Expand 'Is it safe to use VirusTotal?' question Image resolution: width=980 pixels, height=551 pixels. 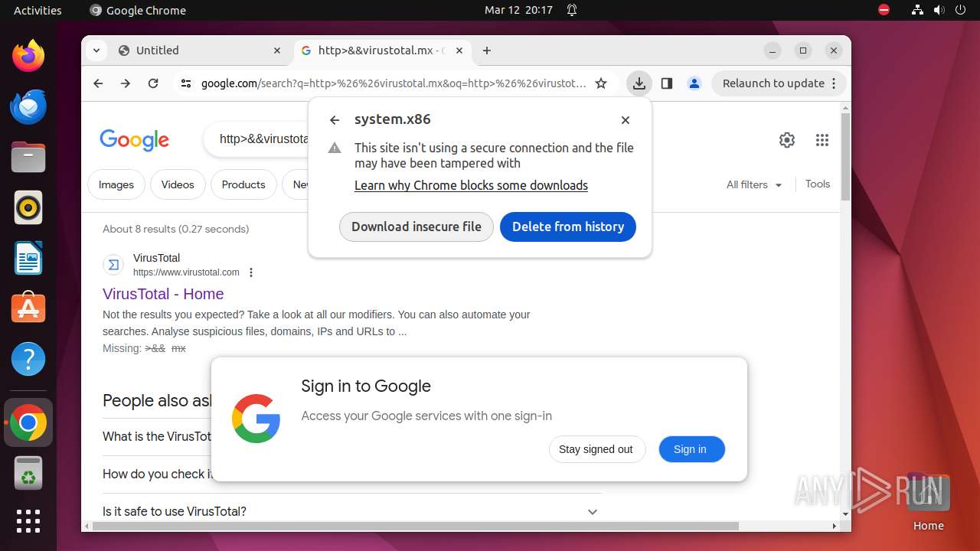click(352, 512)
